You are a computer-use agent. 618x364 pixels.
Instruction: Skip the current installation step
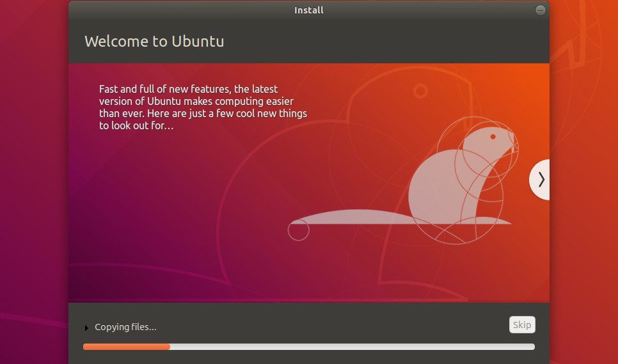pos(522,324)
